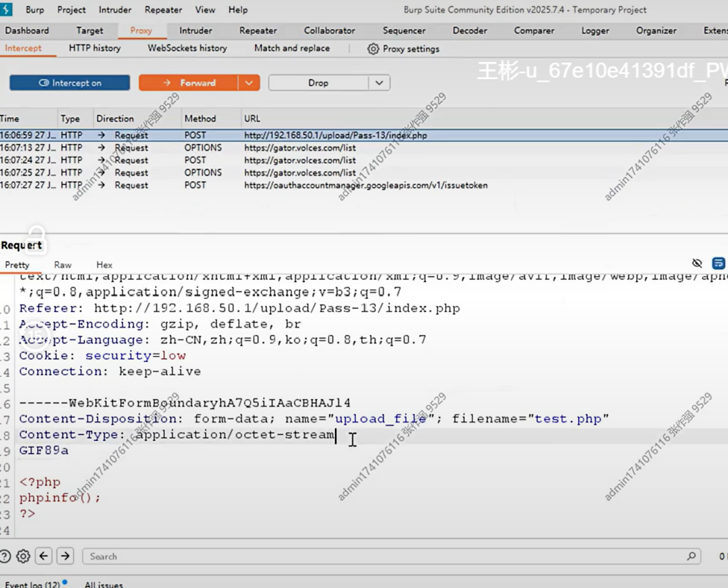
Task: Open the Help menu
Action: tap(238, 10)
